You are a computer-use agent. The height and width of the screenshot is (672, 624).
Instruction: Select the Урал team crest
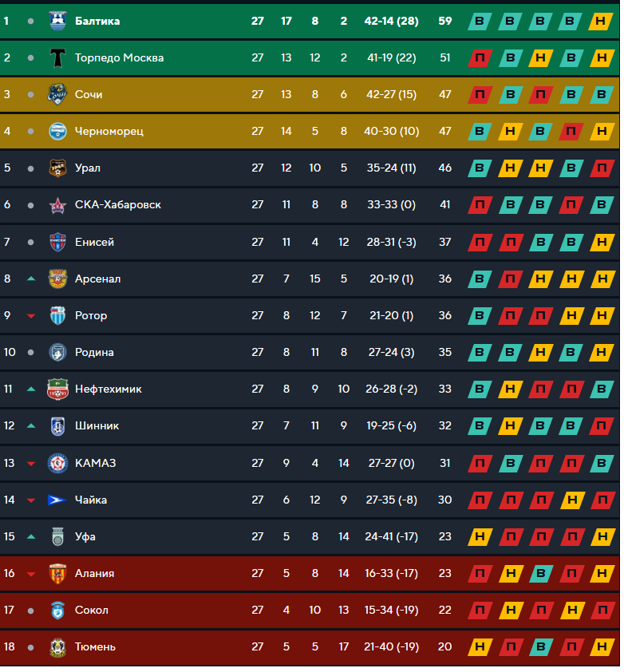[57, 168]
